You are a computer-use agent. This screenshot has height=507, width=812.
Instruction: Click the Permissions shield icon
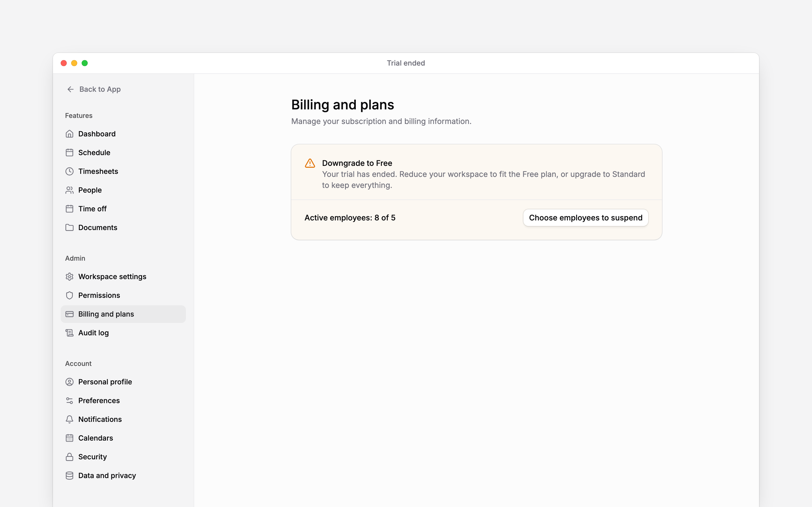70,295
